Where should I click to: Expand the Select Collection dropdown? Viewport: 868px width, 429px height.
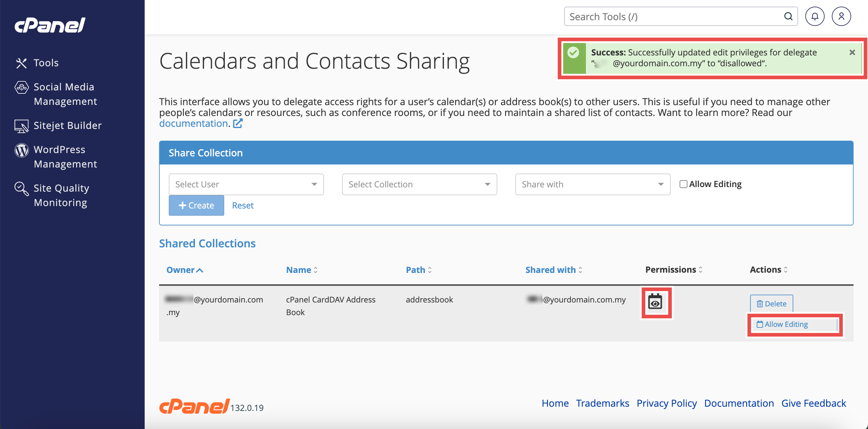click(419, 184)
